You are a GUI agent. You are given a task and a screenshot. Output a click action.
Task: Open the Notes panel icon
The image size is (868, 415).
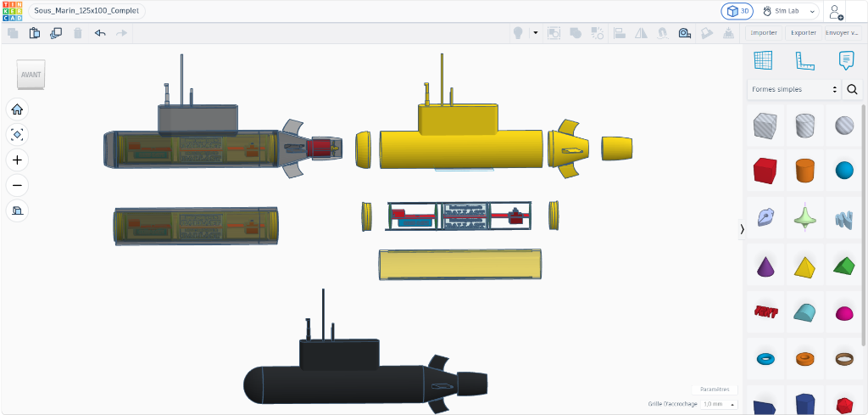[x=847, y=60]
